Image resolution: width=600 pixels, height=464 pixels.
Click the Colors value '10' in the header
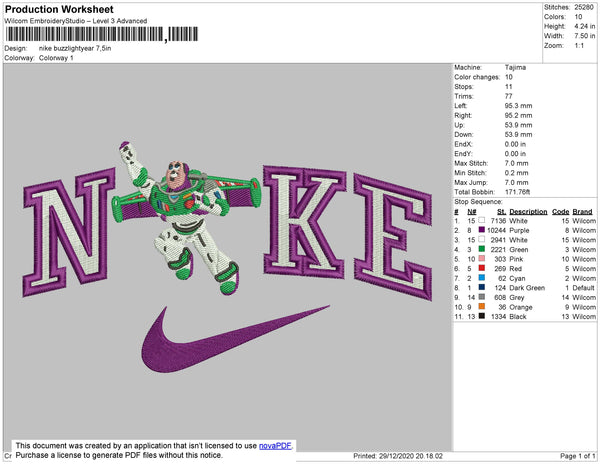pos(578,17)
